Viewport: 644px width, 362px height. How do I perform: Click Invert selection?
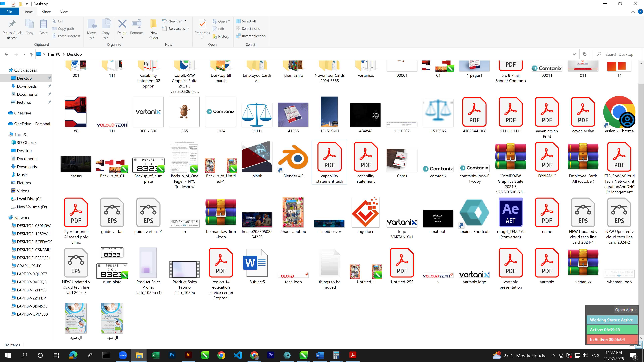pos(251,36)
